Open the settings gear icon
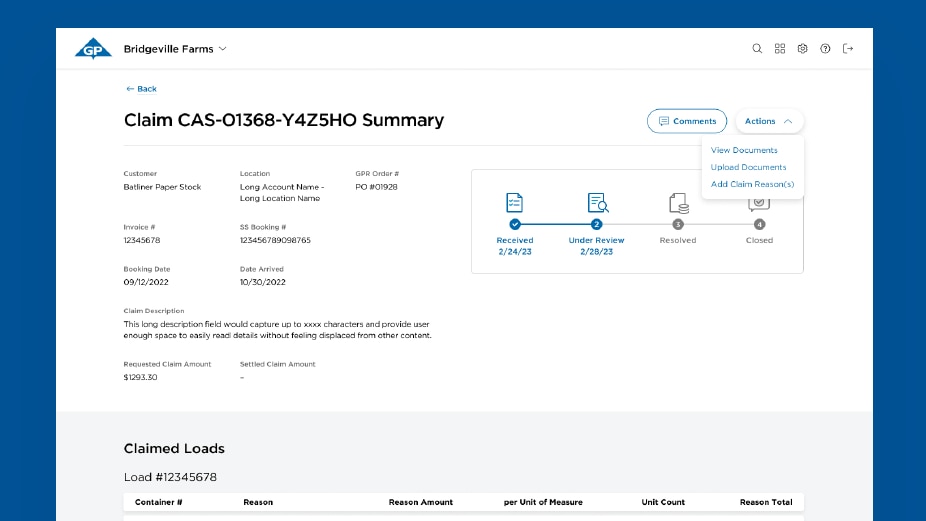This screenshot has height=521, width=926. coord(802,48)
